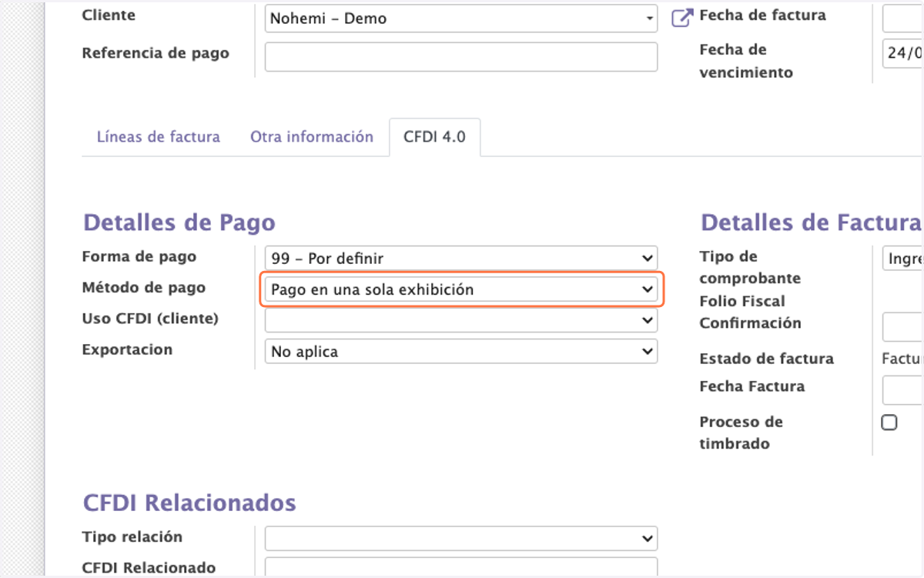Click the Tipo relación label

coord(132,536)
